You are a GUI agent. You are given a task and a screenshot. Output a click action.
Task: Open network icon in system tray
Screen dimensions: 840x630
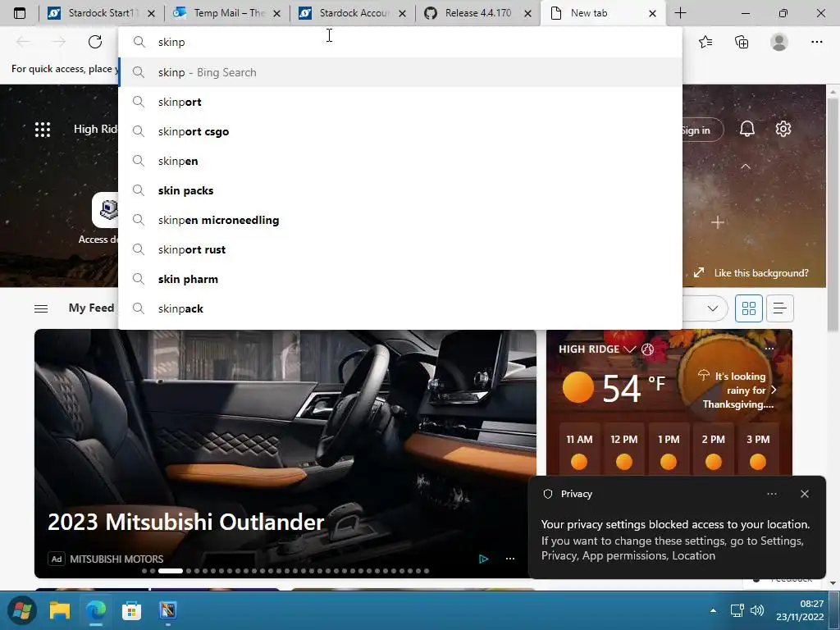737,610
